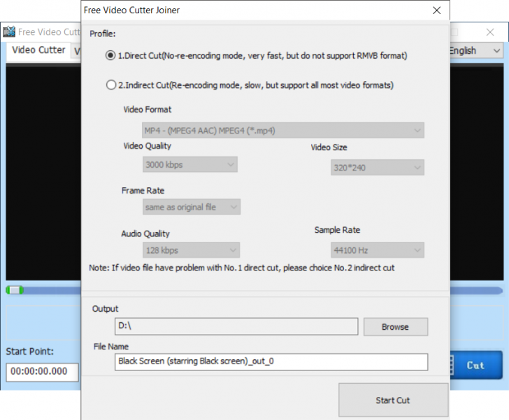
Task: Open the Audio Quality 128 kbps dropdown
Action: click(191, 250)
